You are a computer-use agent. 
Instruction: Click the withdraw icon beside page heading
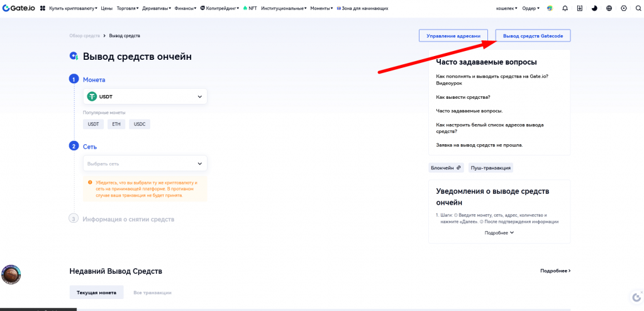point(74,57)
